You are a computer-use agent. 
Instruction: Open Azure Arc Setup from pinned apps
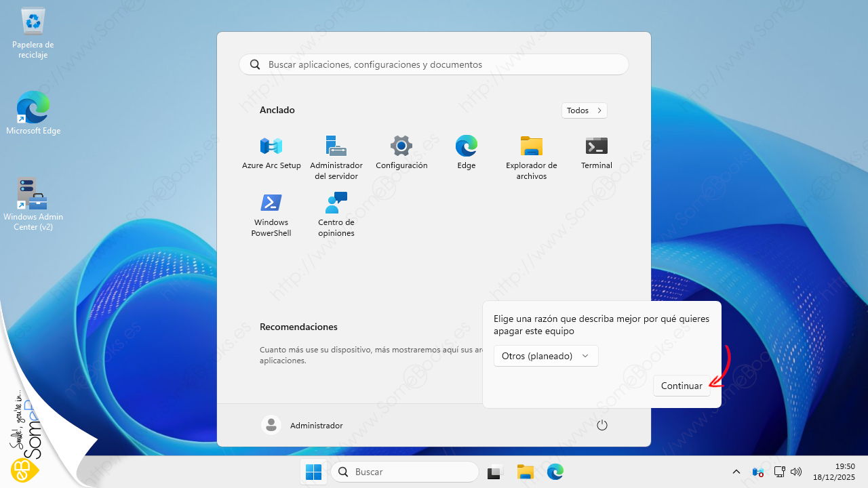click(x=271, y=146)
